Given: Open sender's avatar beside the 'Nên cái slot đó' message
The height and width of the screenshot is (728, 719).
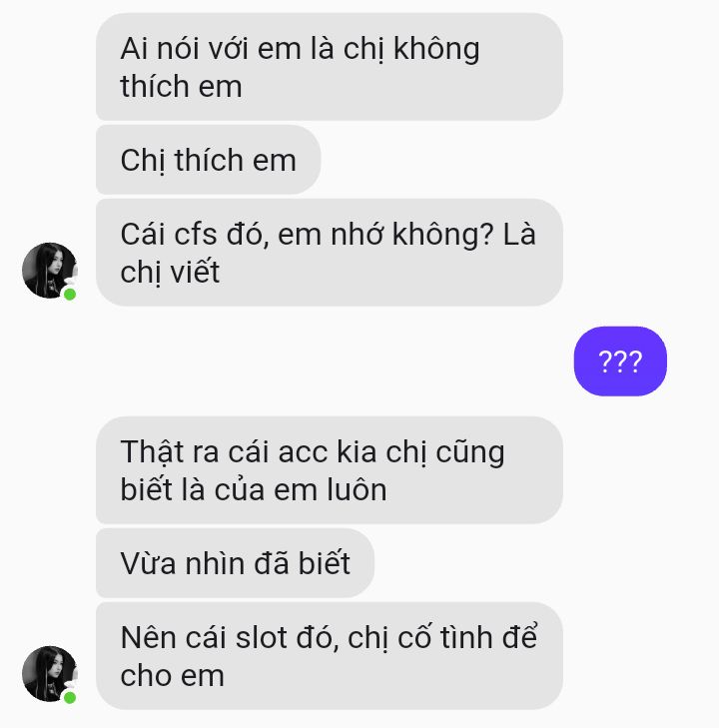Looking at the screenshot, I should point(49,674).
